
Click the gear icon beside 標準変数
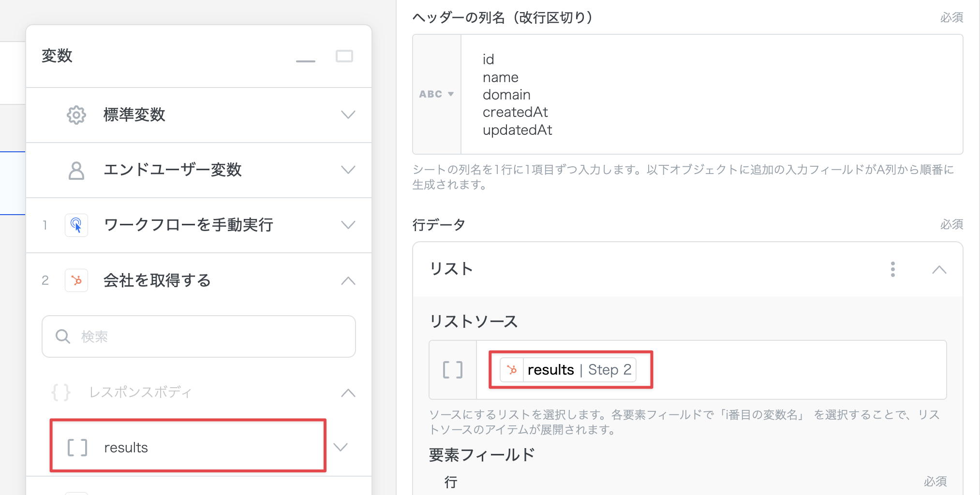(x=76, y=115)
